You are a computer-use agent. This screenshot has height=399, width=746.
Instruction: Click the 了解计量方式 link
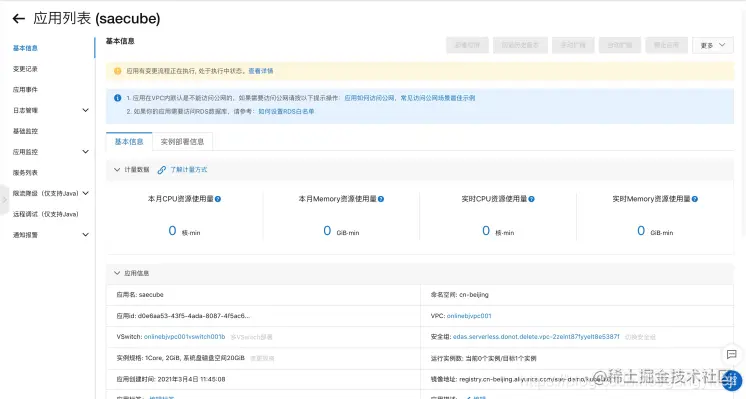point(189,170)
